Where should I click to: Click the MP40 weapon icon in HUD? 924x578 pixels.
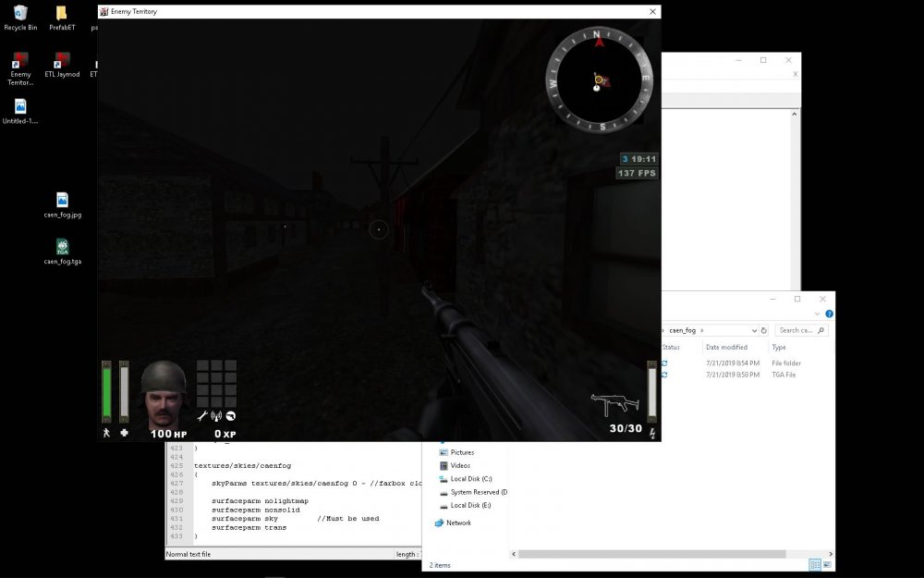click(x=615, y=405)
